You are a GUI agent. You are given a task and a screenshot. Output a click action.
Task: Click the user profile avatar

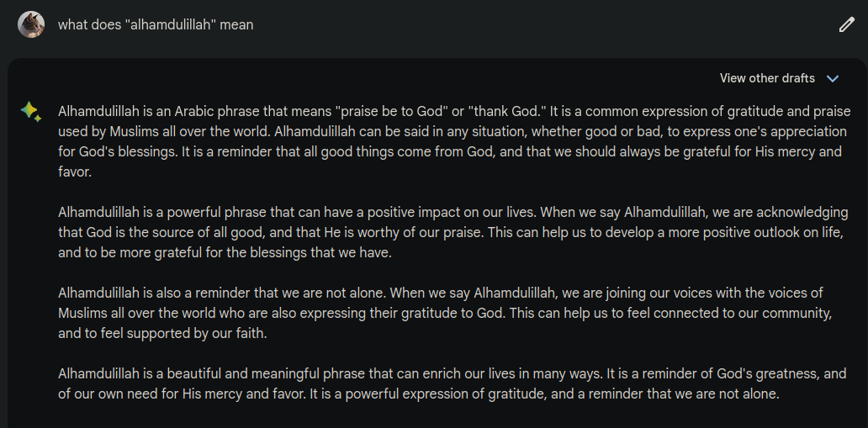pos(31,24)
